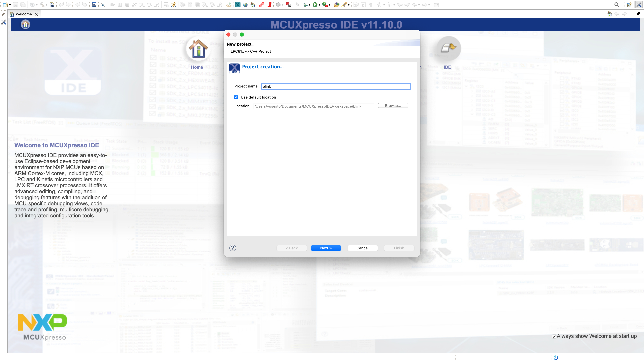Open the New wizard dropdown arrow
The width and height of the screenshot is (644, 362).
pyautogui.click(x=10, y=5)
